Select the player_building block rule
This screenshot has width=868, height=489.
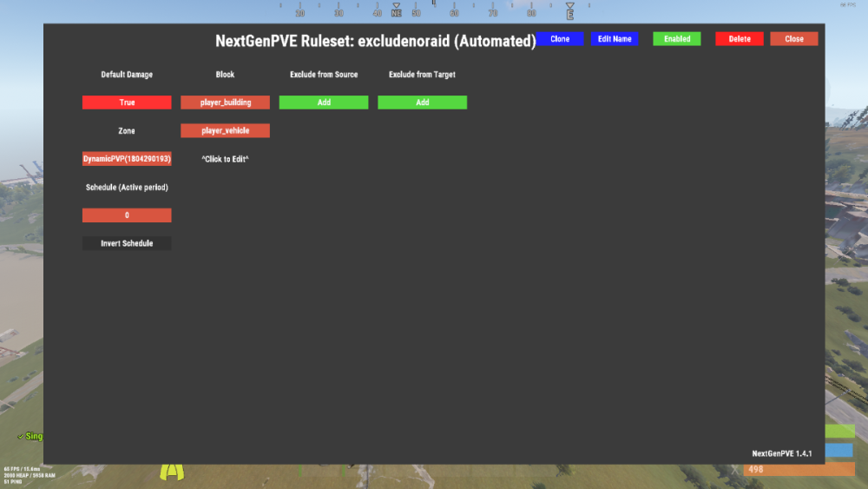(x=225, y=102)
